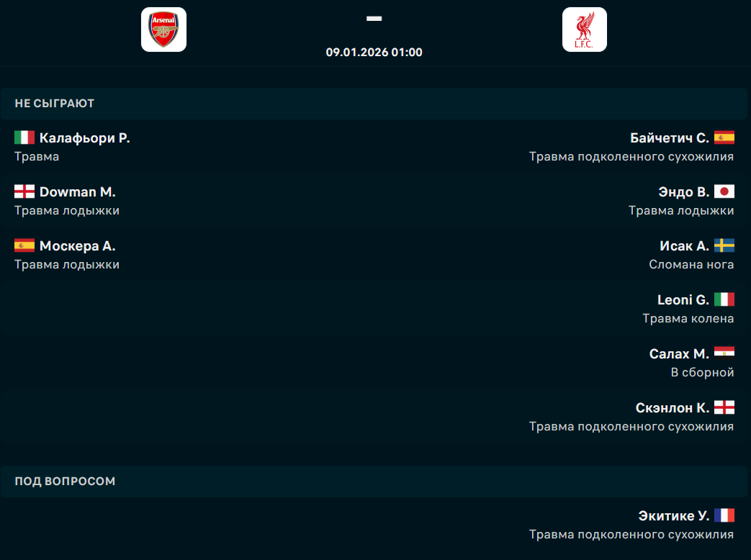
Task: Select player Скэнлон К.
Action: point(672,408)
